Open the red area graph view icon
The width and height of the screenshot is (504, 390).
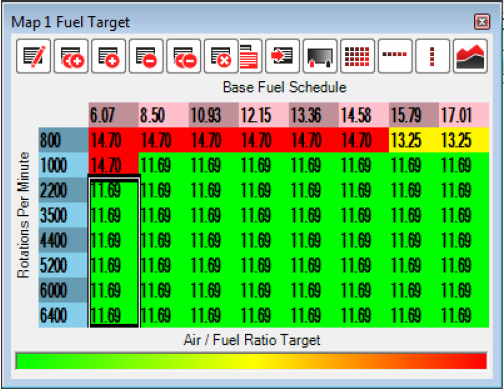tap(470, 56)
